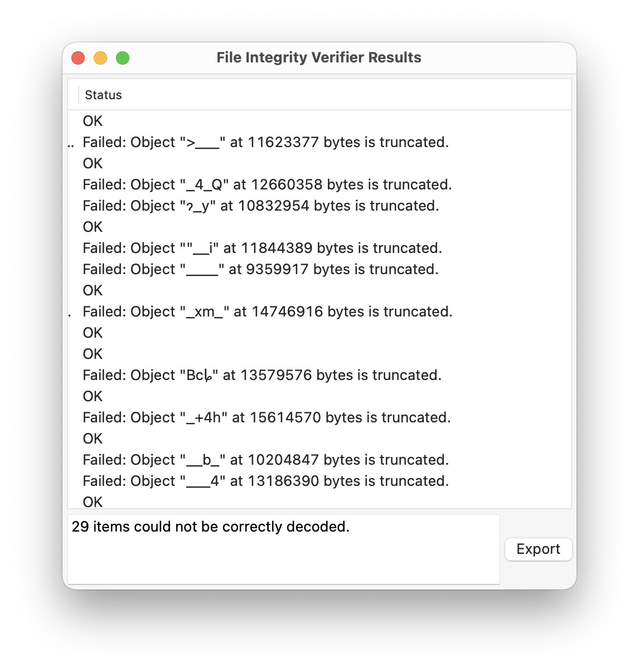Select the row with 10832954 bytes truncated

pos(319,206)
